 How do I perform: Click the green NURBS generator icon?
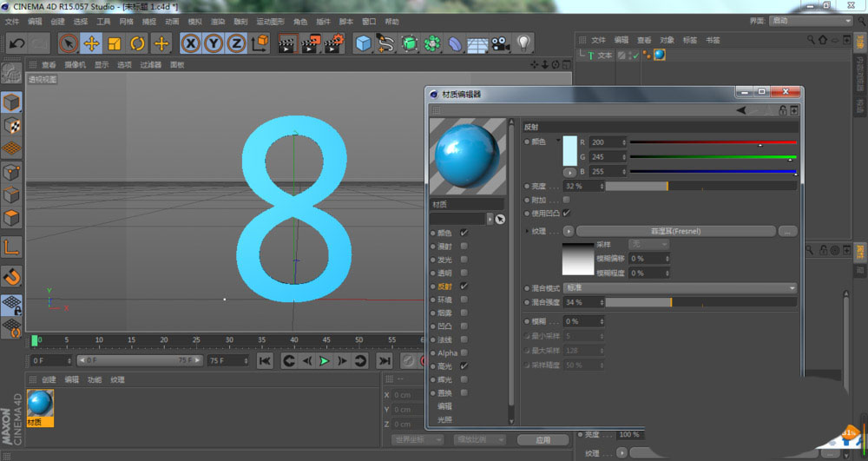pyautogui.click(x=409, y=43)
